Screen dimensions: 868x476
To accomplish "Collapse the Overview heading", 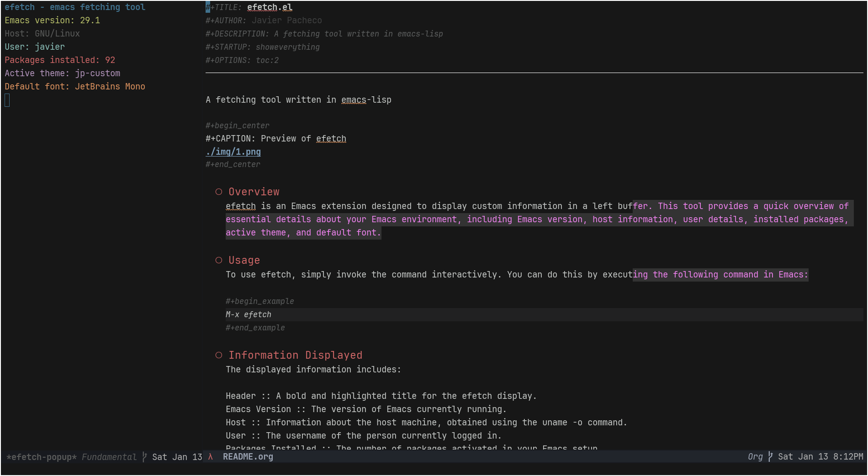I will pyautogui.click(x=254, y=192).
